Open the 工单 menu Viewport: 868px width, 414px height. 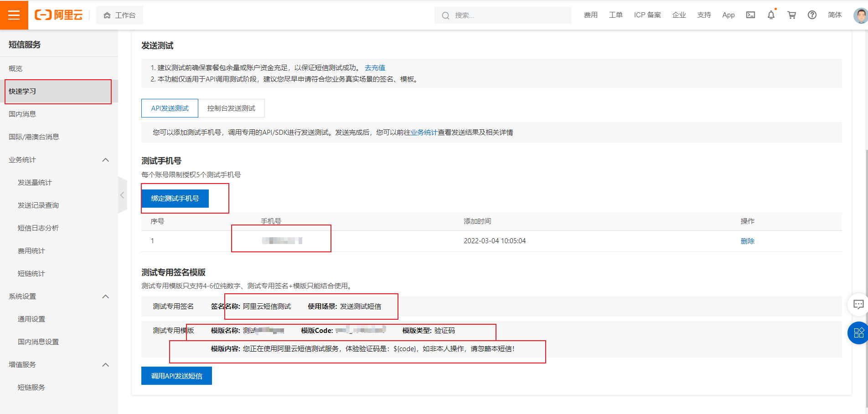click(x=615, y=15)
